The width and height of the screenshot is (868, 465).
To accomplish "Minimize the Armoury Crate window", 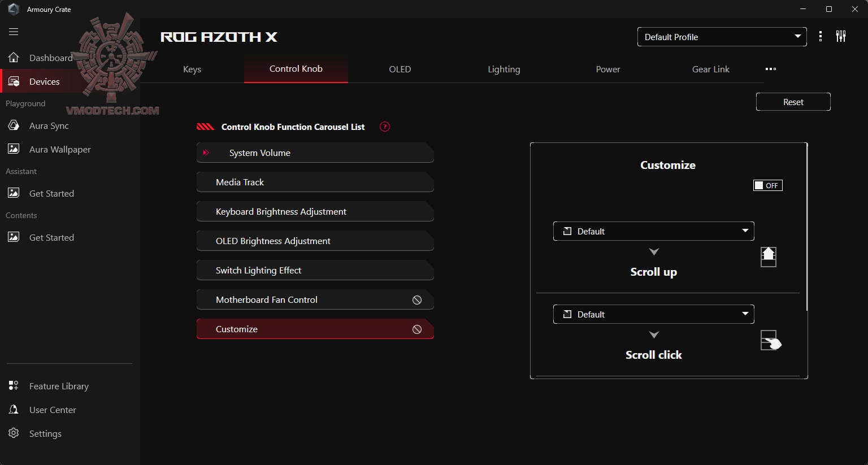I will (803, 9).
